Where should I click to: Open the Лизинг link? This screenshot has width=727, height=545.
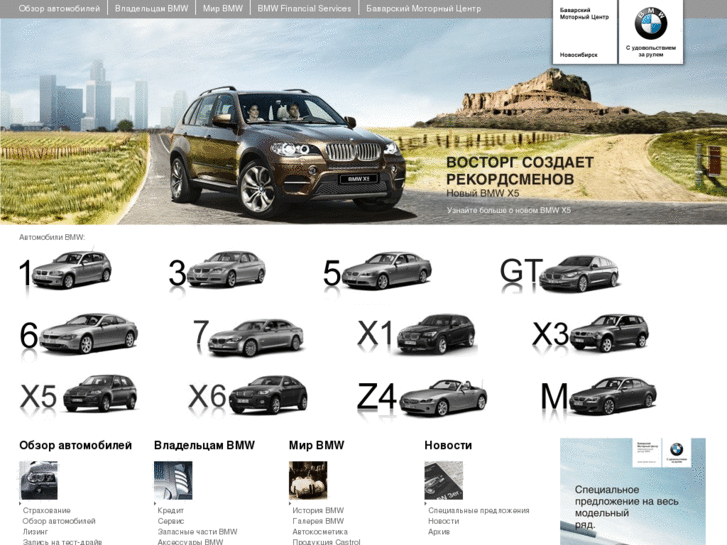point(35,532)
